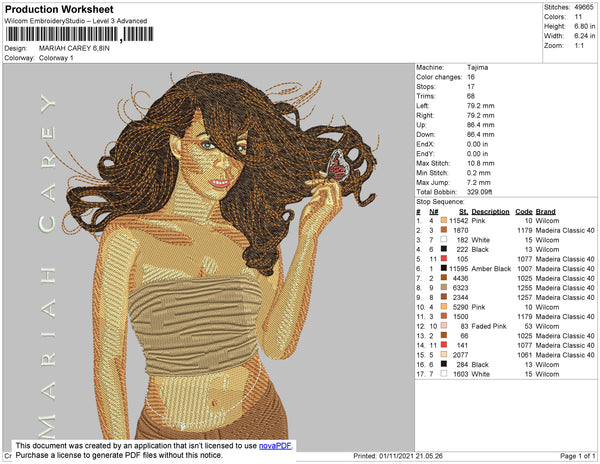Viewport: 600px width, 464px height.
Task: Select the tan swatch beside stitch count 6323
Action: point(444,288)
